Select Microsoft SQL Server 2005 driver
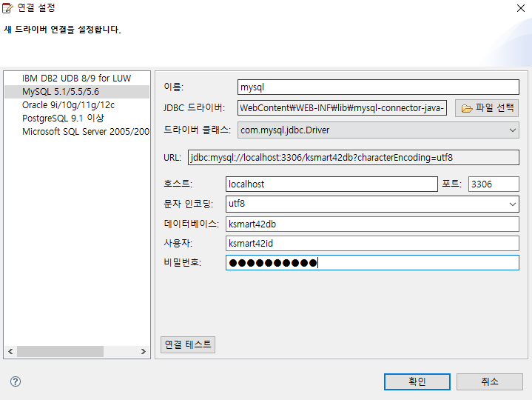532x400 pixels. [77, 131]
